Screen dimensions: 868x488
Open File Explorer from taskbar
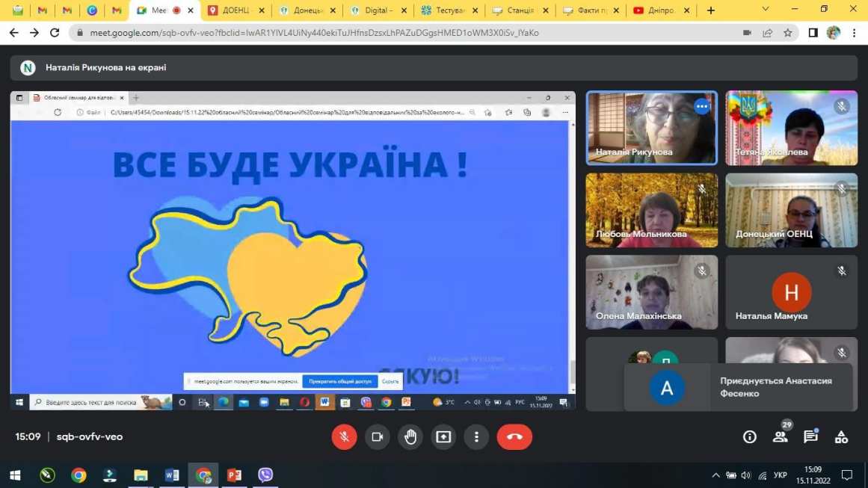(141, 475)
